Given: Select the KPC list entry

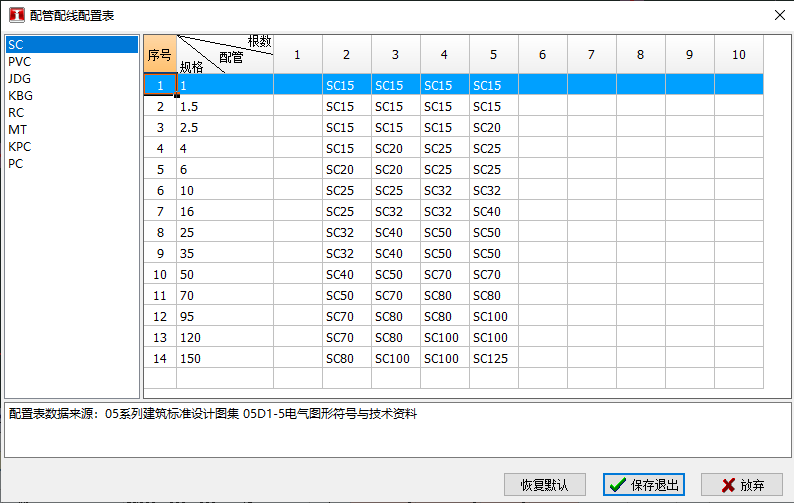Looking at the screenshot, I should point(20,146).
